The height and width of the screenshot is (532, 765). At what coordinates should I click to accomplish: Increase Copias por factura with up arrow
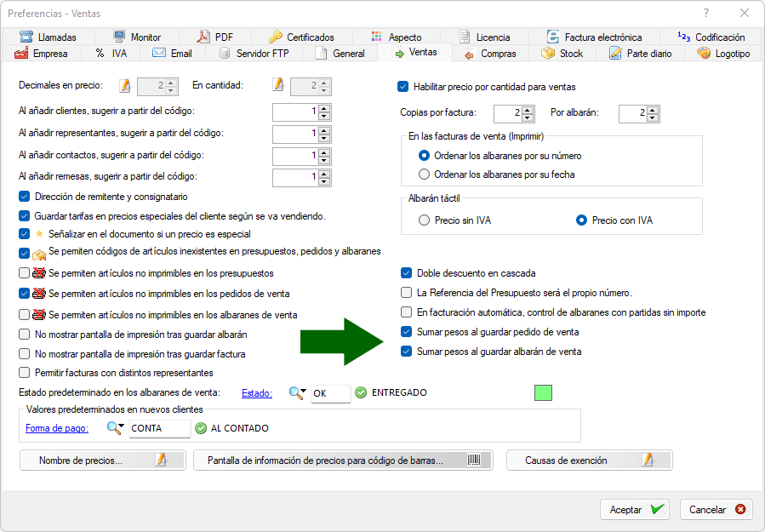(x=528, y=109)
